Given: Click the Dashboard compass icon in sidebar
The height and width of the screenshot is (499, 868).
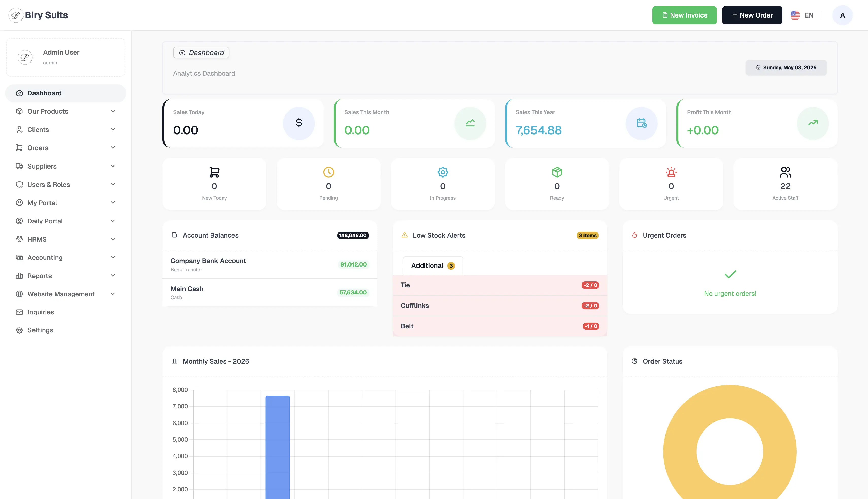Looking at the screenshot, I should coord(19,93).
